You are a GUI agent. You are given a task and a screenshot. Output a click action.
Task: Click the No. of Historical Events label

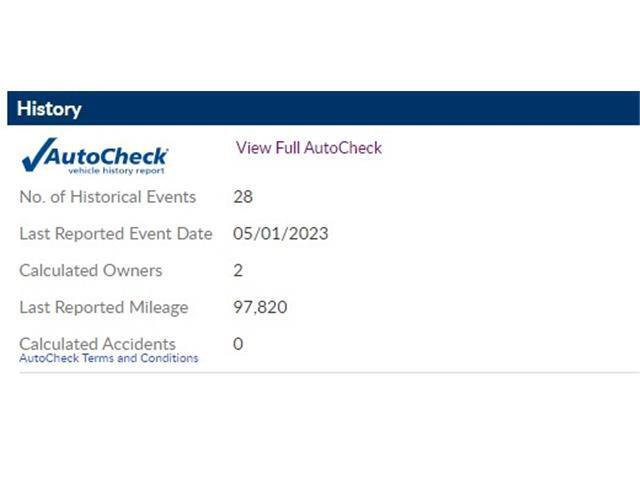(x=108, y=197)
